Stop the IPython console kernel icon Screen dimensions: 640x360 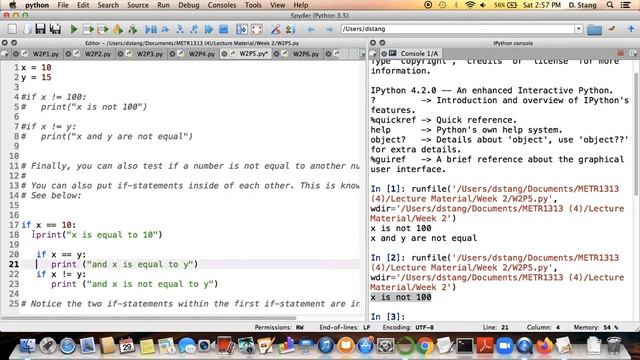point(620,53)
